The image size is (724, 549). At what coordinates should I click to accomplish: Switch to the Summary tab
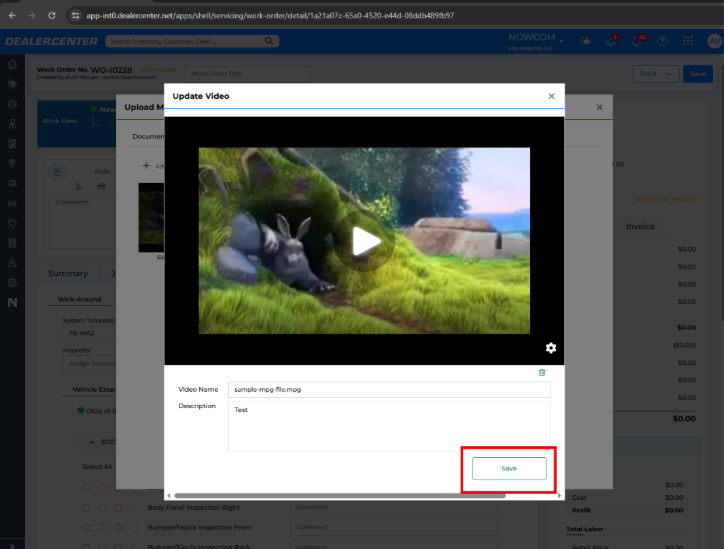pyautogui.click(x=68, y=273)
